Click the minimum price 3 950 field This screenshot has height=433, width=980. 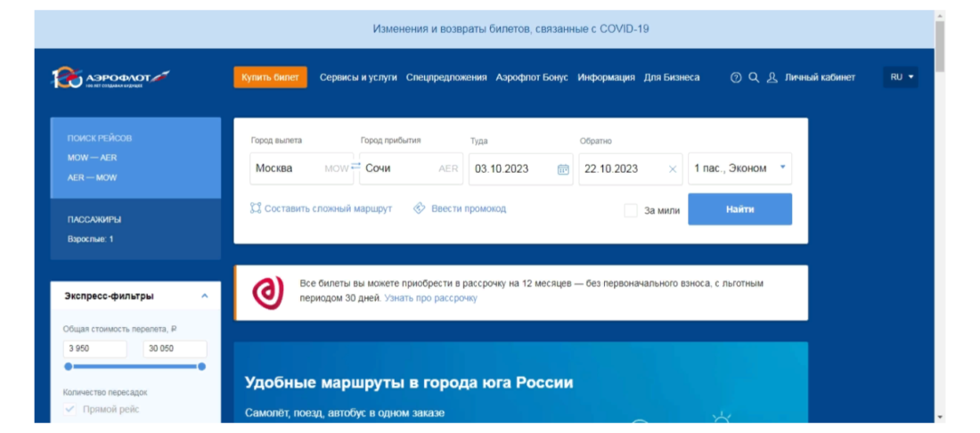pos(95,349)
